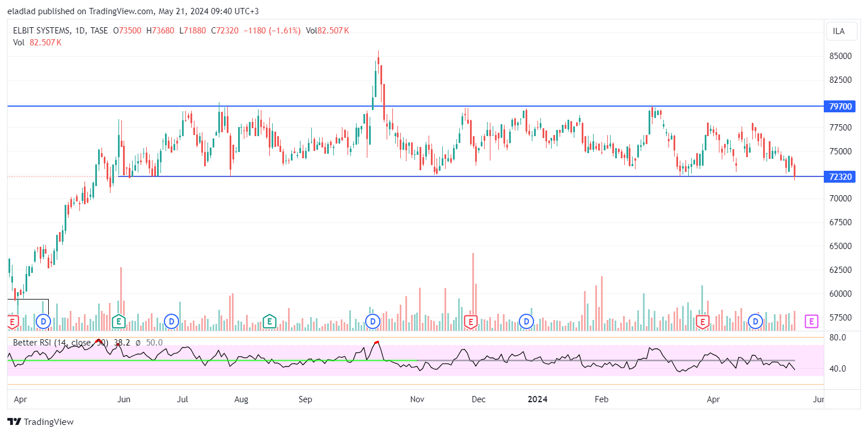Select the red earnings marker before December

pos(470,322)
